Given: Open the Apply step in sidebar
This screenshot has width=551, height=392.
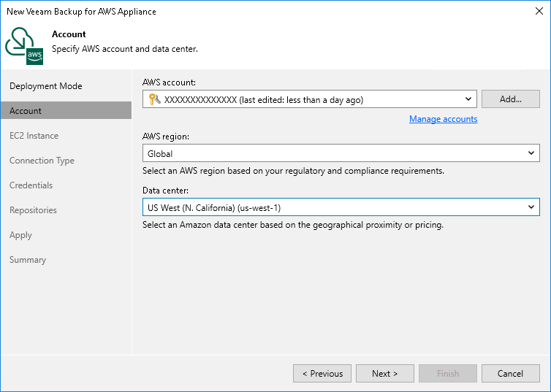Looking at the screenshot, I should click(x=20, y=235).
